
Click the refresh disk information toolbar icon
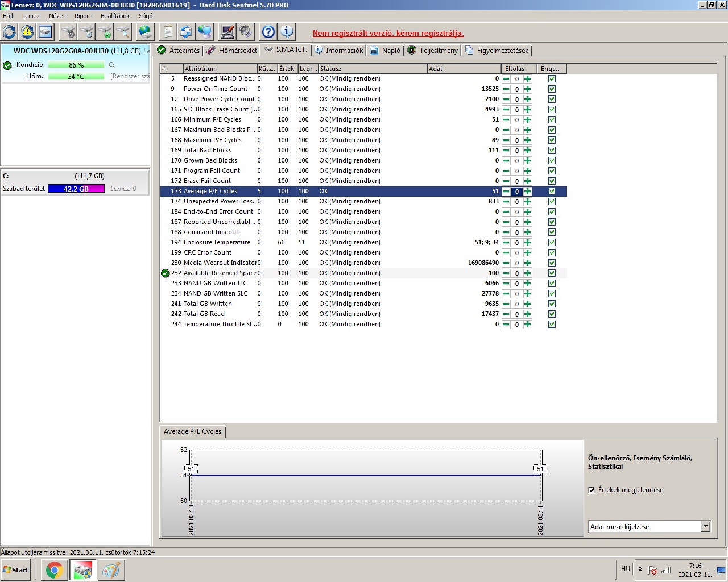click(10, 32)
